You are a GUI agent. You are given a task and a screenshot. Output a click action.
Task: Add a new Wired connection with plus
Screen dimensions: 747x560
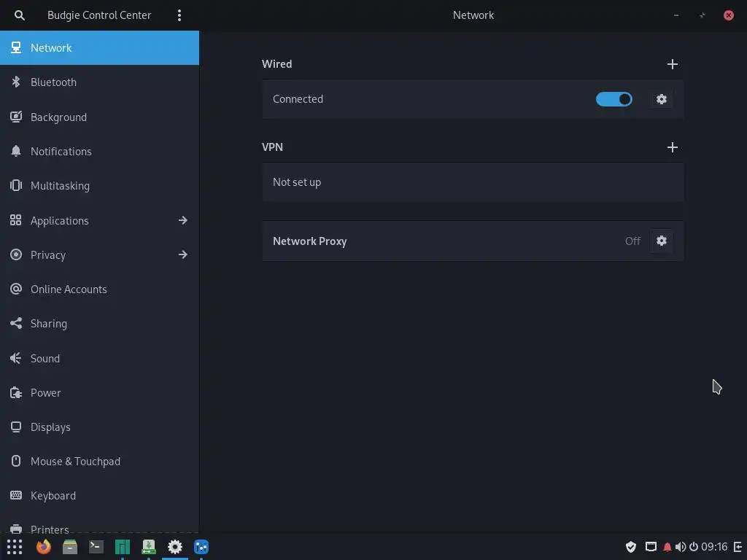click(x=672, y=64)
